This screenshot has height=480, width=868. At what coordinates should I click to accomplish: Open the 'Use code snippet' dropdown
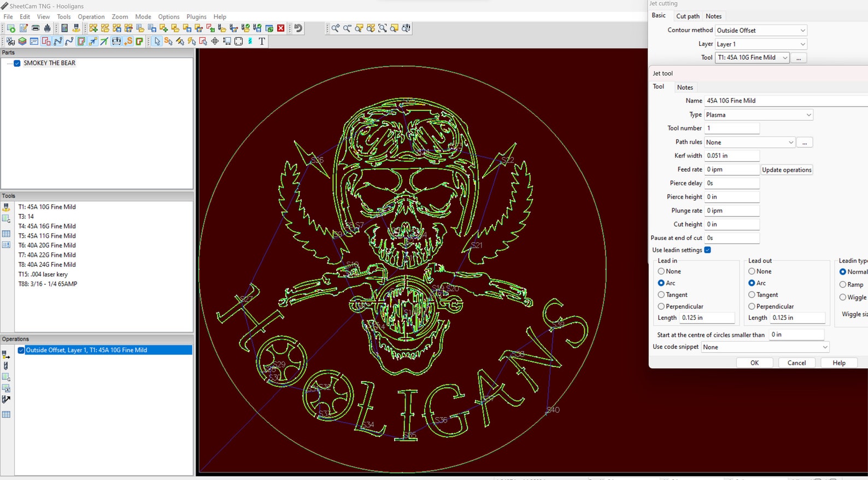point(765,347)
